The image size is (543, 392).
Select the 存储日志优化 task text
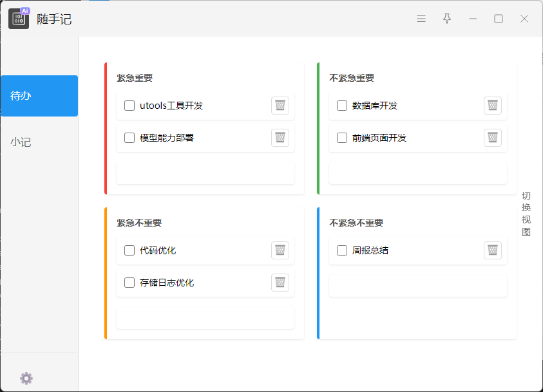pyautogui.click(x=167, y=283)
